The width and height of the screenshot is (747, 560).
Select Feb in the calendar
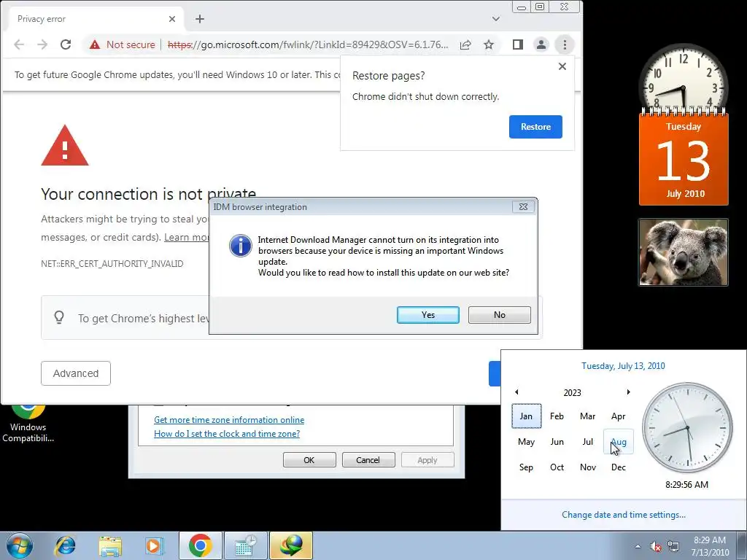(x=557, y=416)
